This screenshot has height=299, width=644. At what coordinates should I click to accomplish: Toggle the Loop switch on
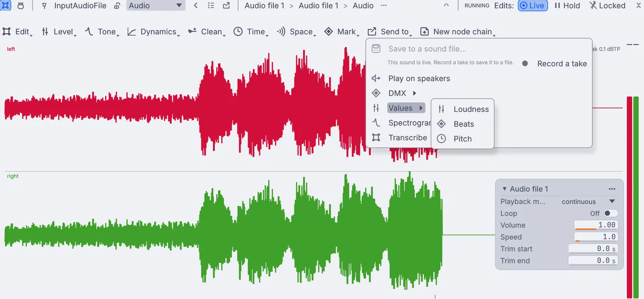click(610, 213)
